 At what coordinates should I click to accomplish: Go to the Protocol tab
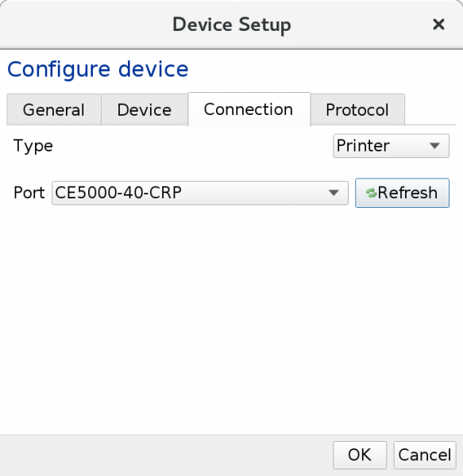click(x=357, y=109)
